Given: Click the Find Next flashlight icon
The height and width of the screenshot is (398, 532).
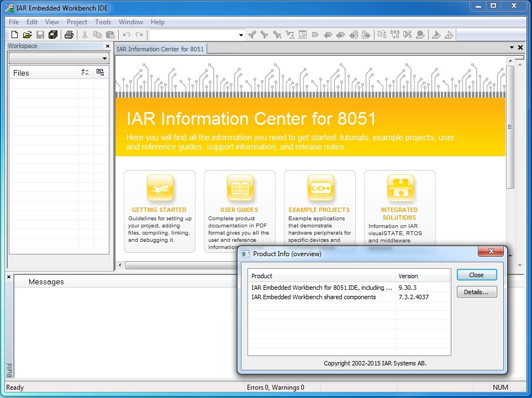Looking at the screenshot, I should [x=264, y=35].
